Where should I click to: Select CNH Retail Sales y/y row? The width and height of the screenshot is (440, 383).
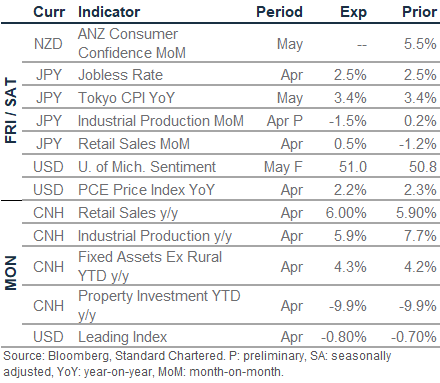[231, 212]
